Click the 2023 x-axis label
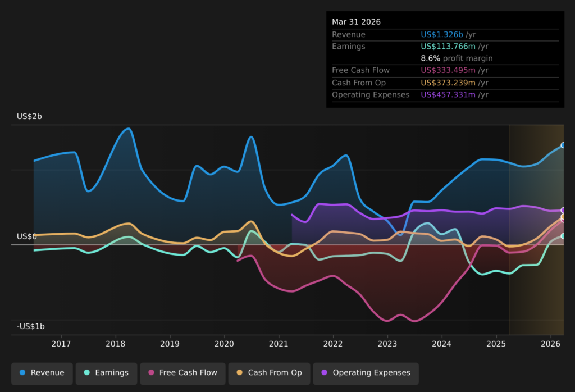Viewport: 575px width, 392px height. [387, 344]
